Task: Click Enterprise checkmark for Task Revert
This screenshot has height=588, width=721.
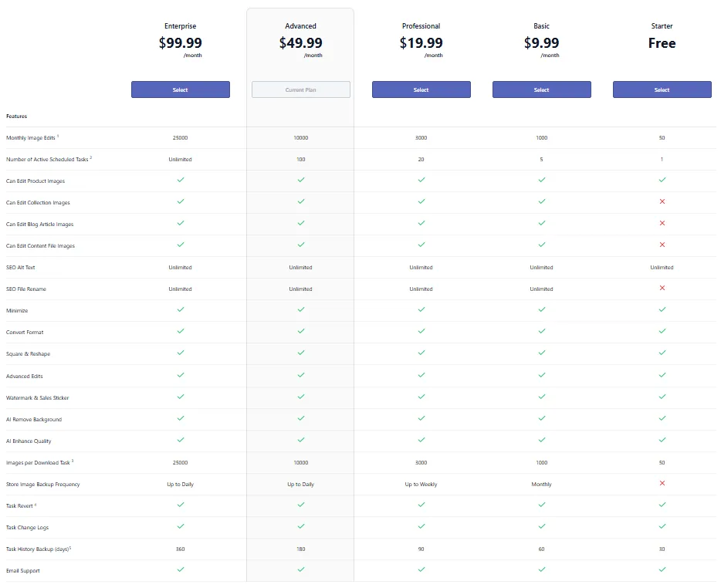Action: coord(181,505)
